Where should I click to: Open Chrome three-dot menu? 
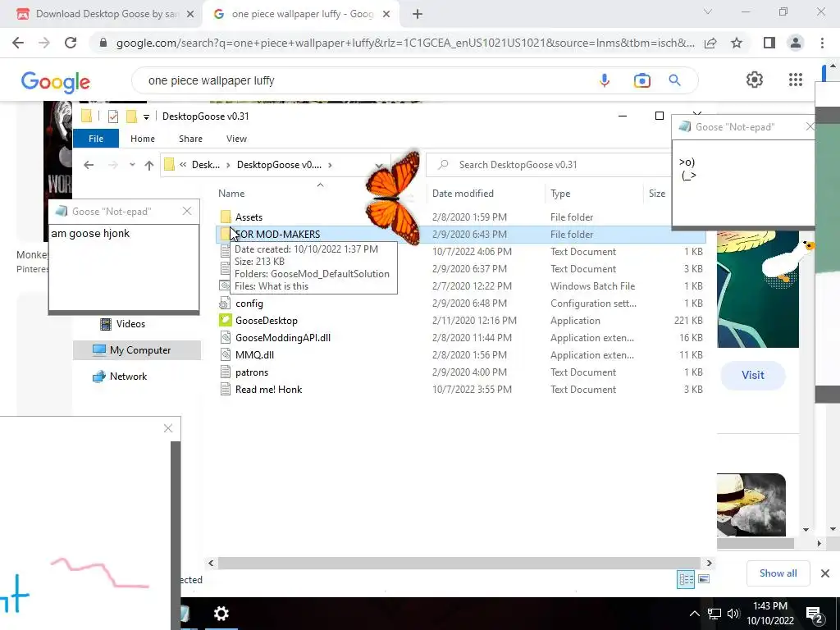tap(822, 43)
